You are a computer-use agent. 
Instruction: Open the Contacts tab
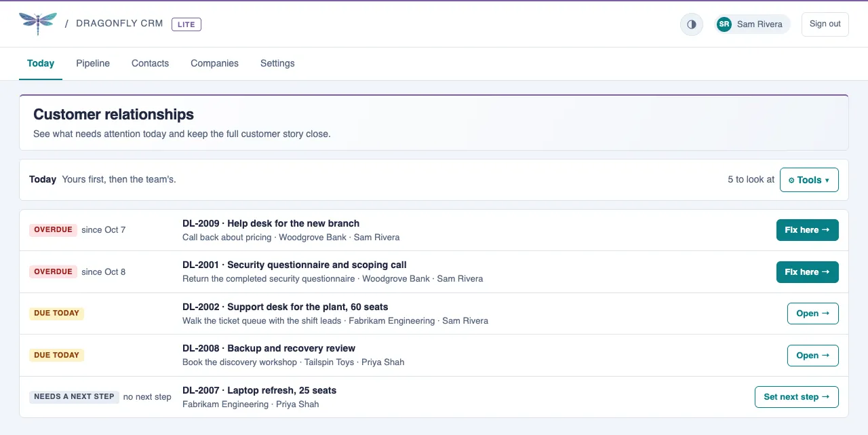click(150, 63)
